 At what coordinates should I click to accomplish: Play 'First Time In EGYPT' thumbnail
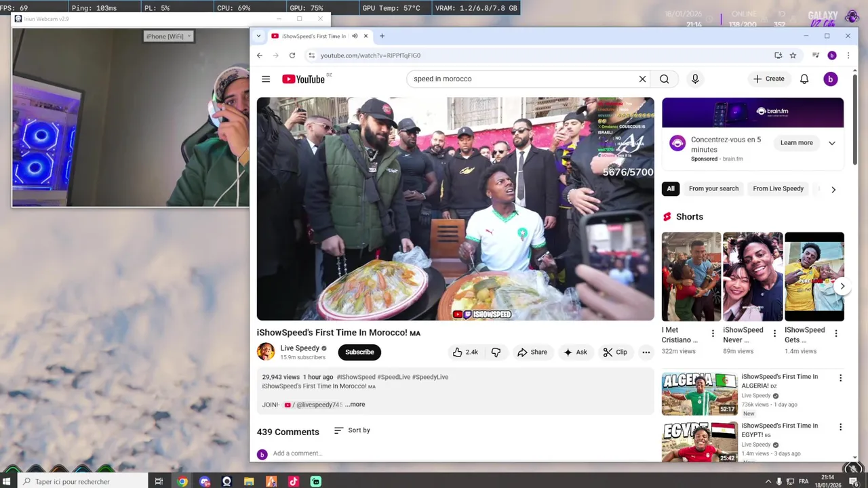pyautogui.click(x=699, y=442)
